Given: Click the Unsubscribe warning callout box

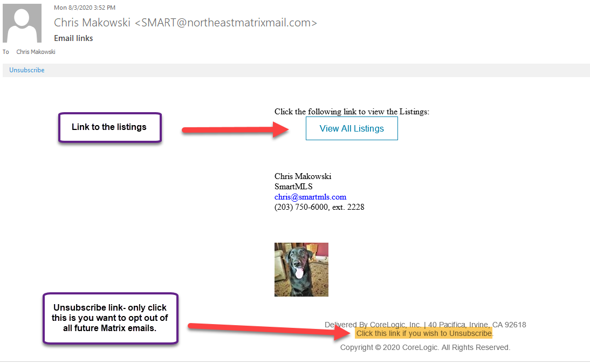Looking at the screenshot, I should tap(110, 318).
